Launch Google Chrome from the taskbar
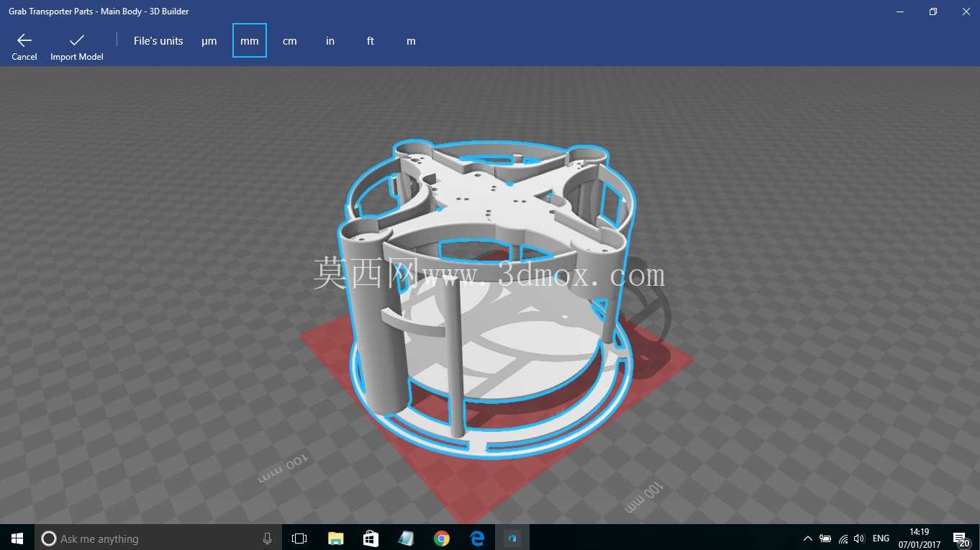The height and width of the screenshot is (550, 980). [x=442, y=538]
